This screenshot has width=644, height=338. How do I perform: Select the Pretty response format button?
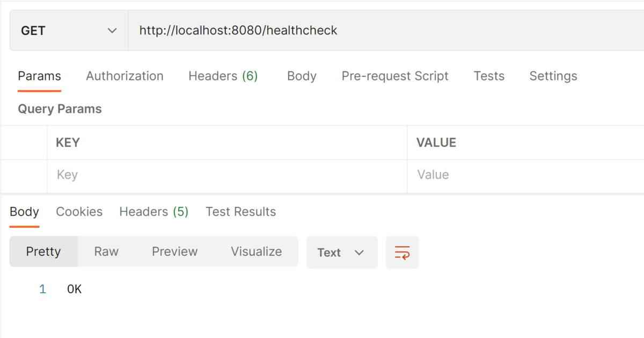pos(43,251)
